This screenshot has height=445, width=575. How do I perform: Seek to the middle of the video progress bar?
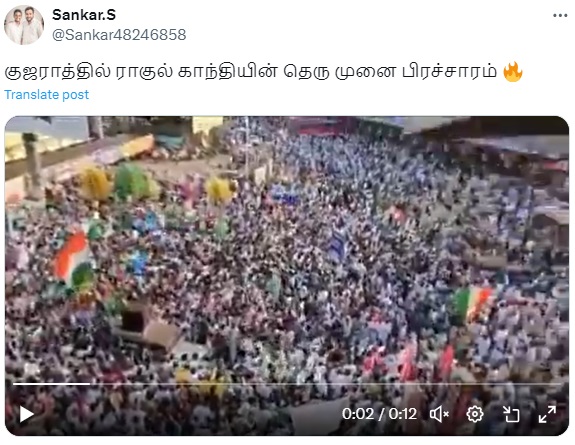click(x=287, y=384)
